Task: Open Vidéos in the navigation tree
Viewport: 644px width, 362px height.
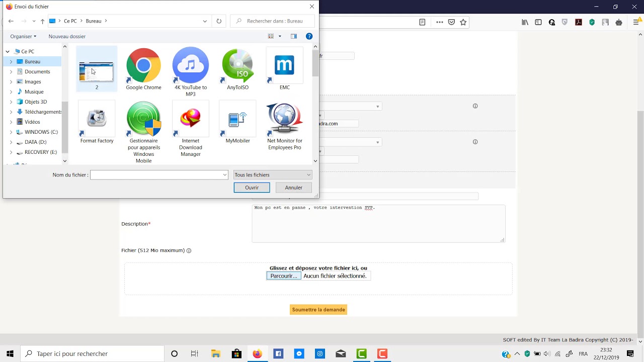Action: click(32, 122)
